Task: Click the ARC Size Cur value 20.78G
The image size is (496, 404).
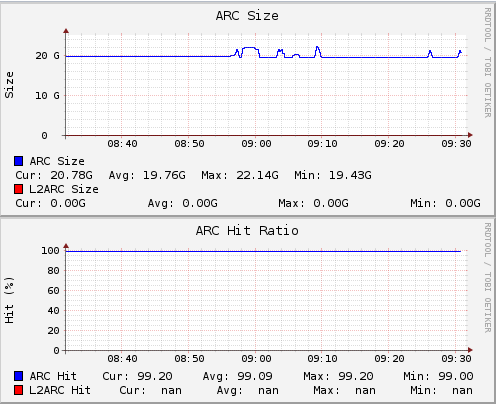Action: pos(71,175)
